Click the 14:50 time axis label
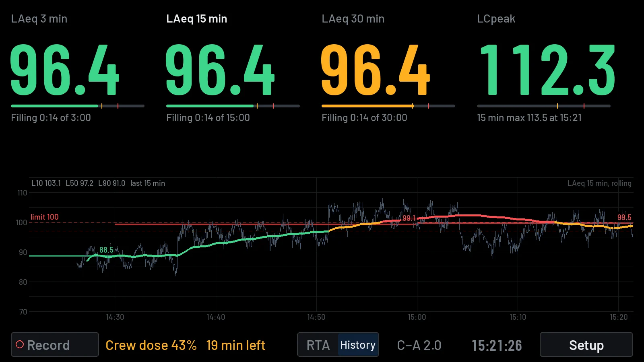644x362 pixels. click(316, 317)
